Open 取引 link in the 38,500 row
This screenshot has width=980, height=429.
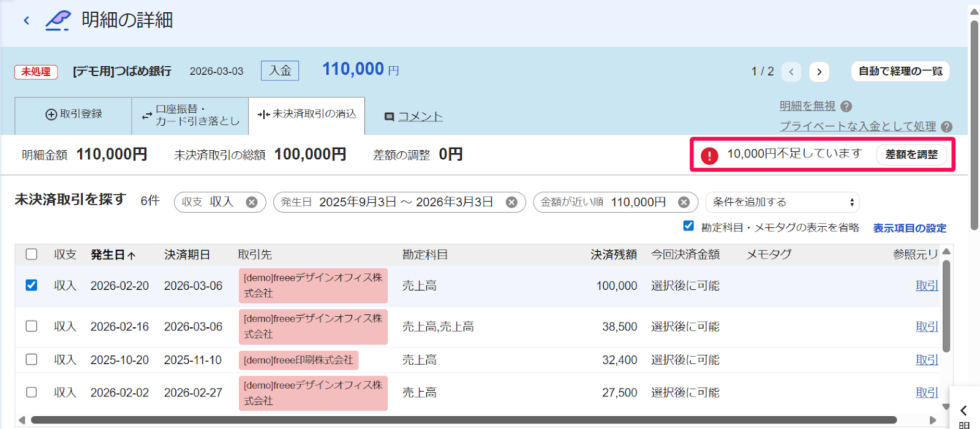(927, 327)
